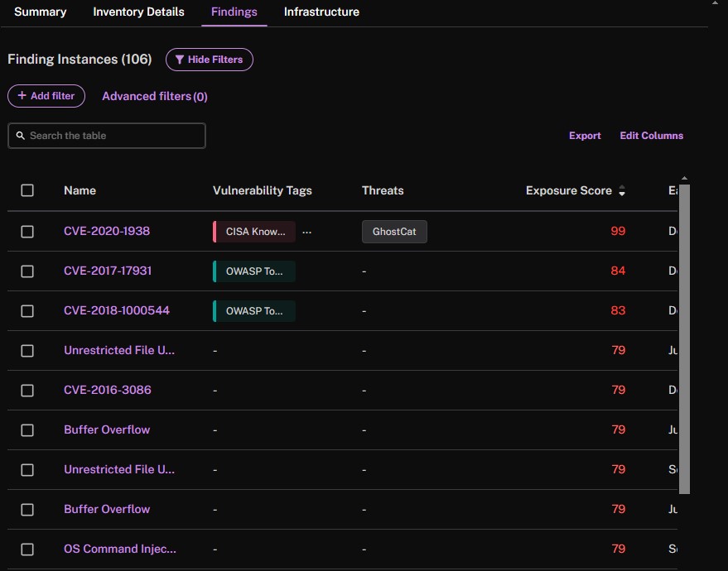Focus the Search the table field
728x571 pixels.
(107, 136)
